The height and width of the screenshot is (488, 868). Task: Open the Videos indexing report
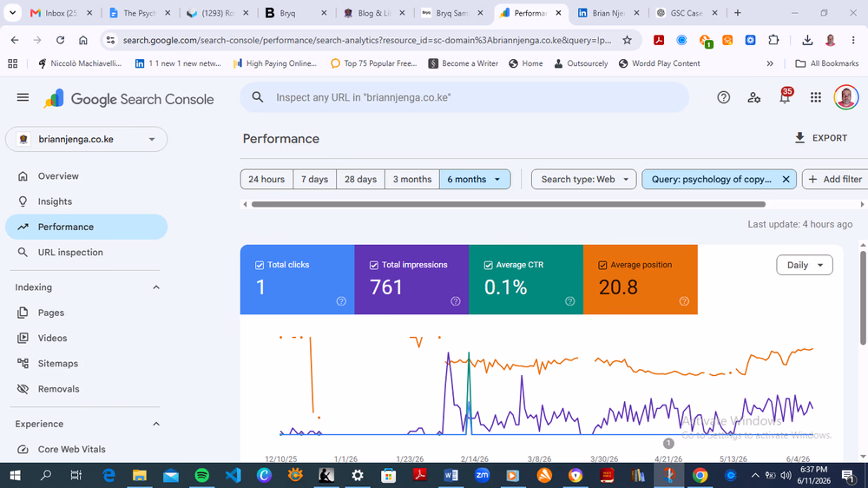[x=86, y=339]
